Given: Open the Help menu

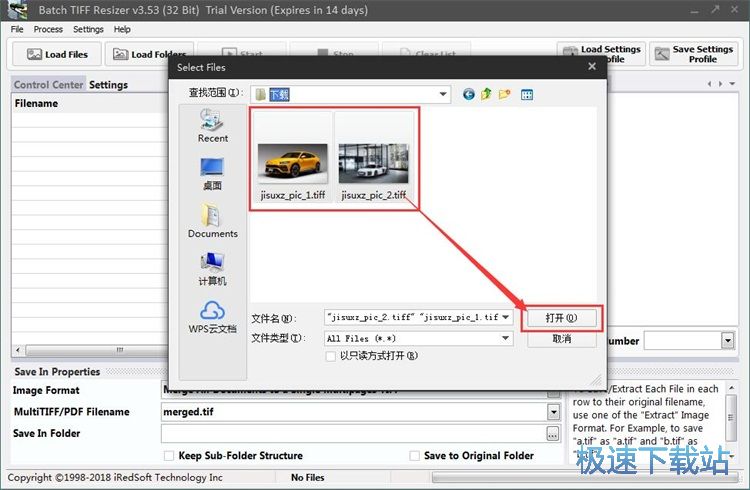Looking at the screenshot, I should click(x=122, y=29).
